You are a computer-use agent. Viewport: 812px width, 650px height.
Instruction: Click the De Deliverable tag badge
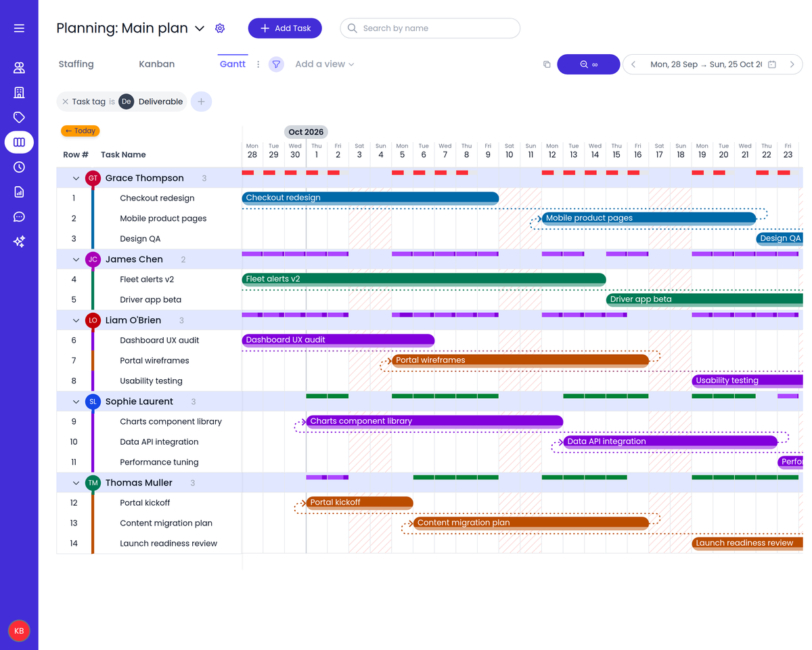point(126,102)
